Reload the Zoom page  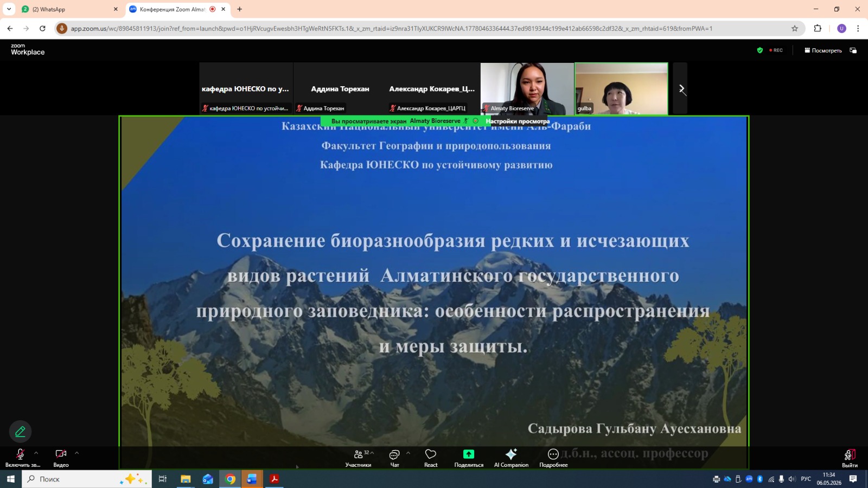coord(42,28)
